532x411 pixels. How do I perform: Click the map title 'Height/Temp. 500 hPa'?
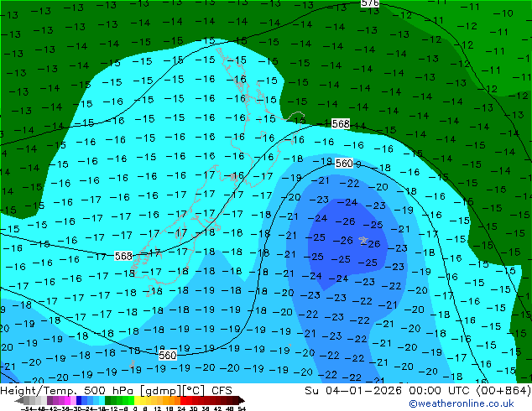(67, 391)
